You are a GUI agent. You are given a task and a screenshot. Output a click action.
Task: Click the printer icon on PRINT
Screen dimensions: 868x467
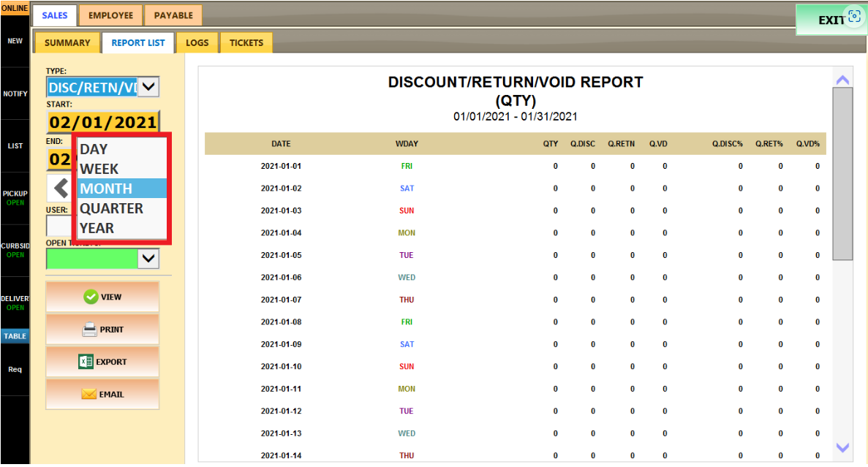pyautogui.click(x=89, y=330)
